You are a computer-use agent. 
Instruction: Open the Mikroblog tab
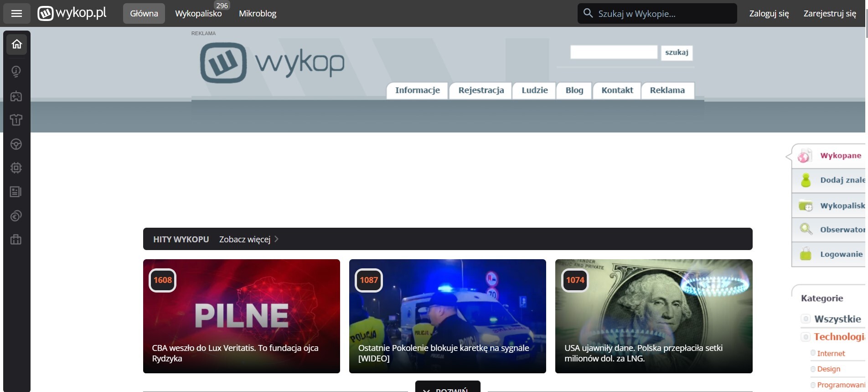258,14
